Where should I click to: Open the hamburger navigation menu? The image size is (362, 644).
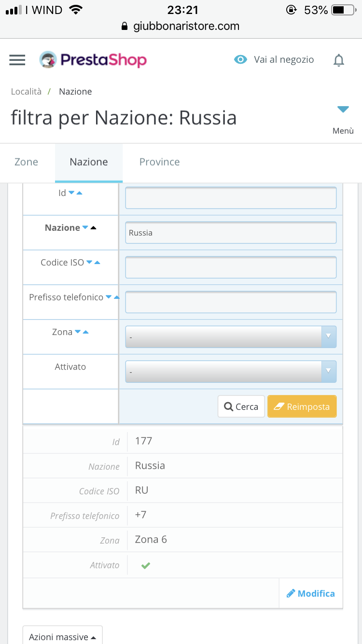pyautogui.click(x=17, y=60)
